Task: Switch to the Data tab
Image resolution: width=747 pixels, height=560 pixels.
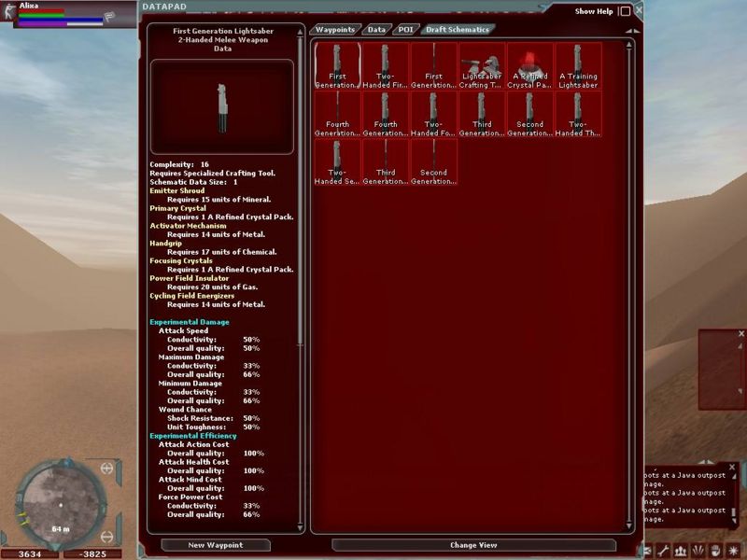Action: (375, 29)
